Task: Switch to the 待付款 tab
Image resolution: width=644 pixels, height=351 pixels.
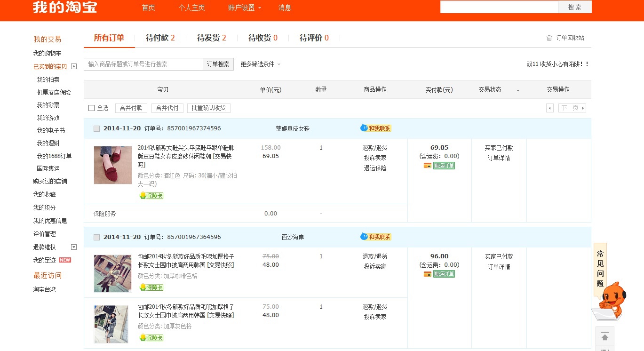Action: pyautogui.click(x=160, y=38)
